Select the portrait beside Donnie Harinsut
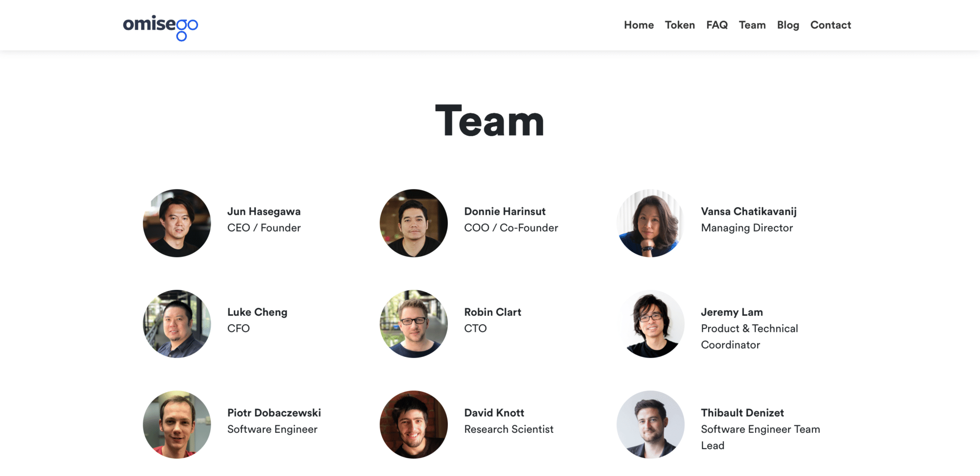 414,223
